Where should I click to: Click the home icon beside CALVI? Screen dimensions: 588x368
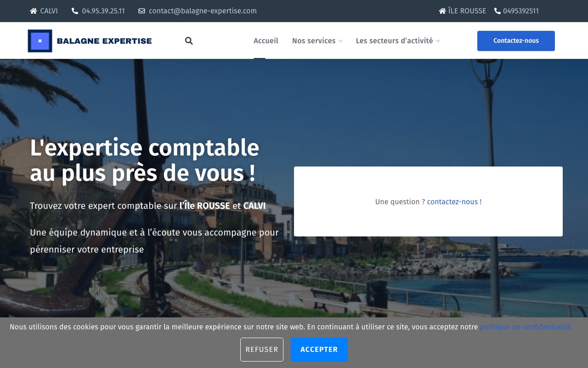tap(34, 11)
